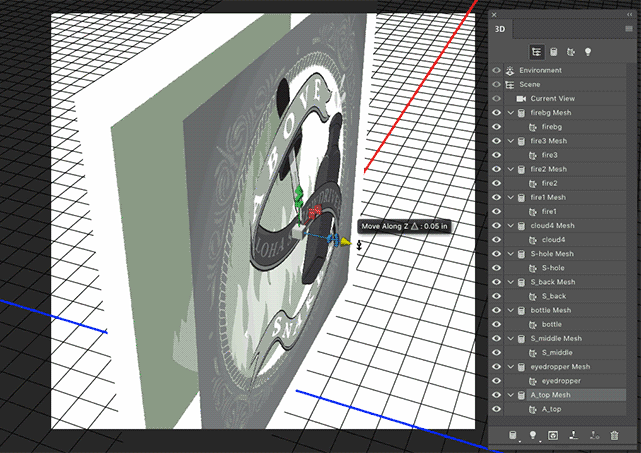
Task: Filter 3D panel by materials
Action: point(571,52)
